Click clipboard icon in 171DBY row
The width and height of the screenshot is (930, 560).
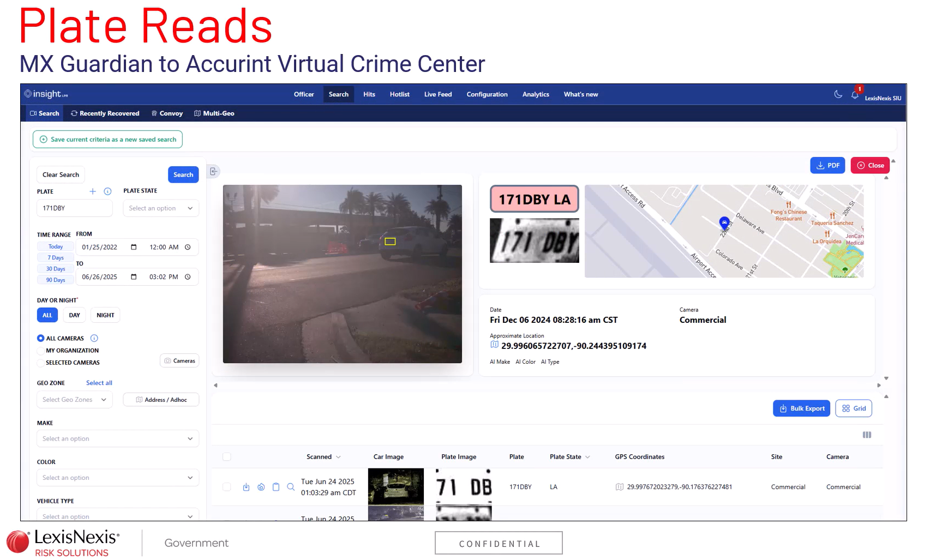click(276, 487)
